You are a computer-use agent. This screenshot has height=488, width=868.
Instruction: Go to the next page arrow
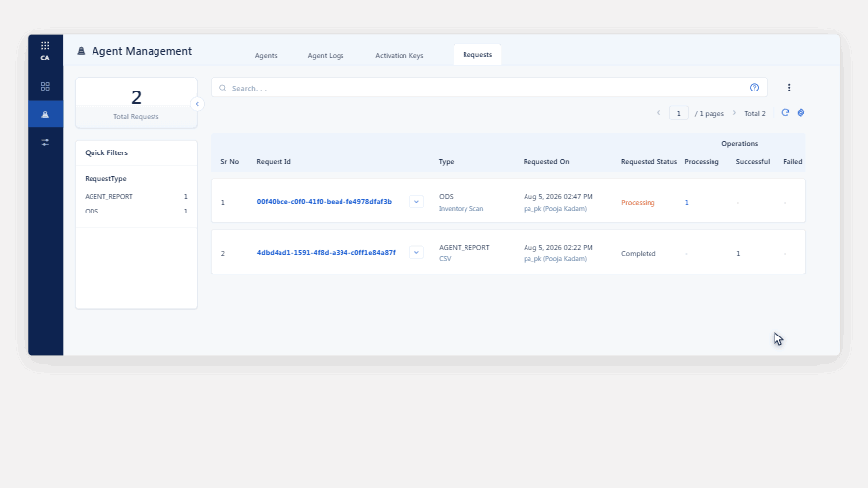click(x=734, y=113)
